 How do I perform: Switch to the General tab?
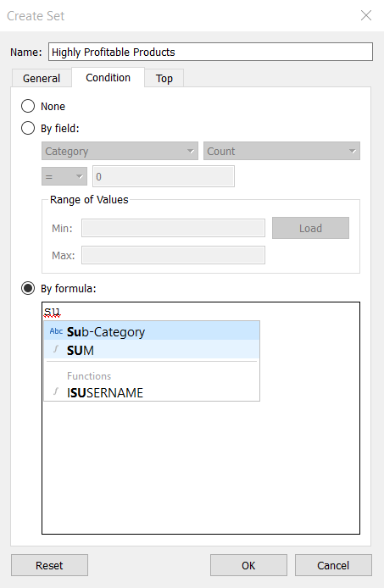[42, 78]
